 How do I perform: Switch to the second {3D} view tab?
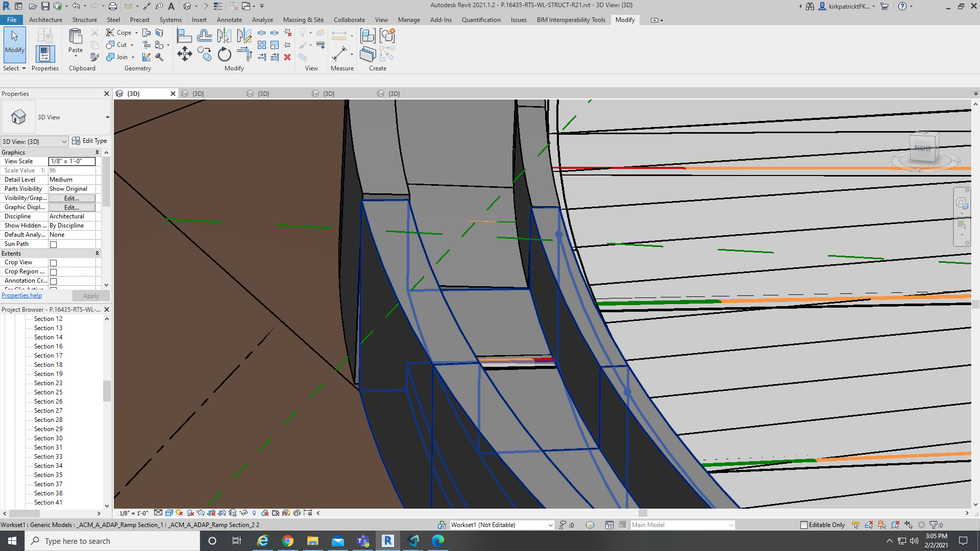198,94
